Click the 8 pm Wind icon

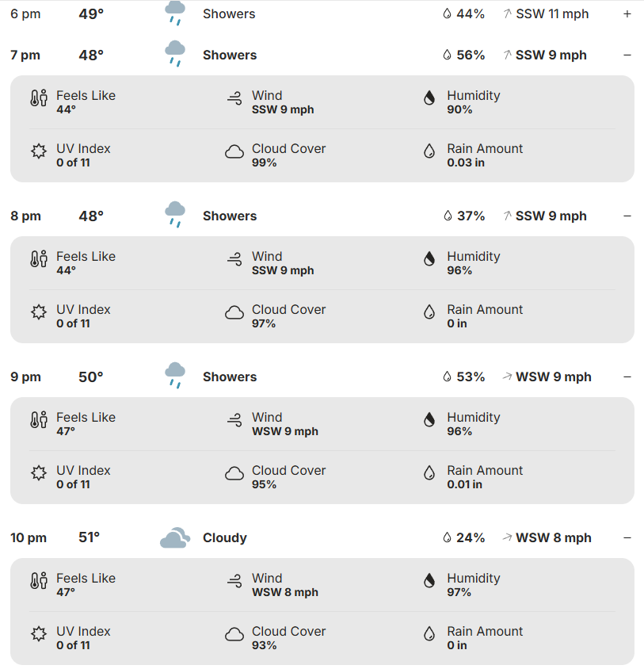[234, 260]
